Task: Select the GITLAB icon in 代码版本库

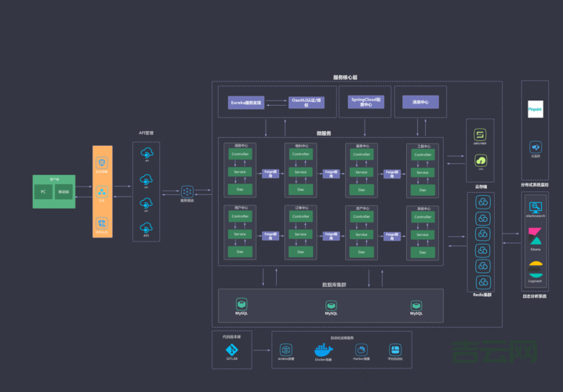Action: (231, 350)
